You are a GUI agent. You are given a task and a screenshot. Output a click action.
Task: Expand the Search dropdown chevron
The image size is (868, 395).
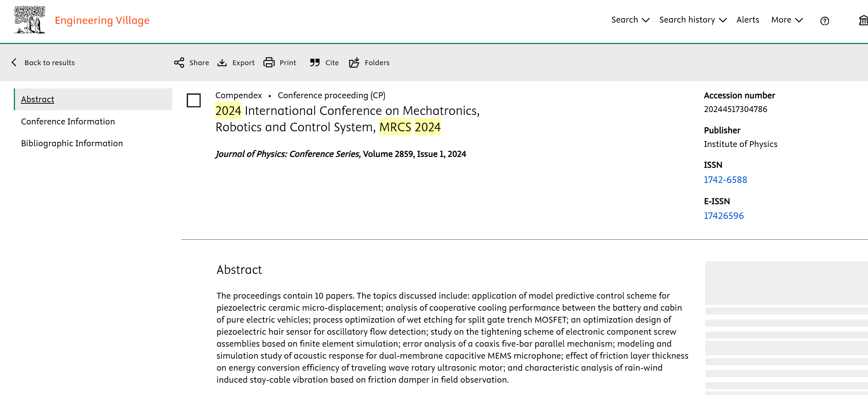click(x=646, y=20)
